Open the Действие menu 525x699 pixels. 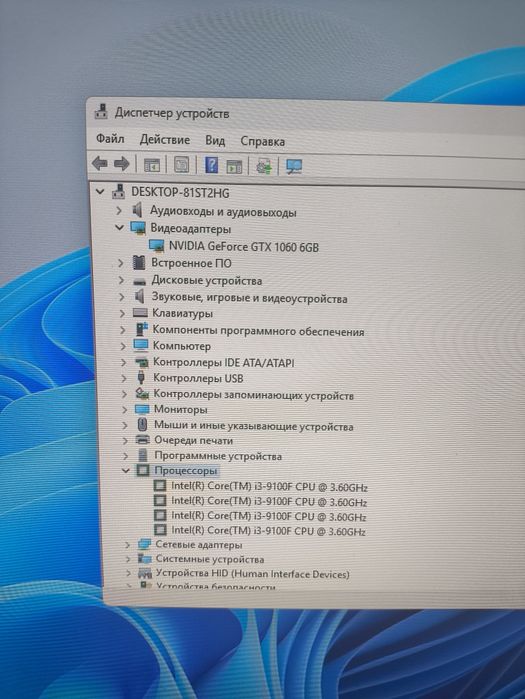pos(164,140)
